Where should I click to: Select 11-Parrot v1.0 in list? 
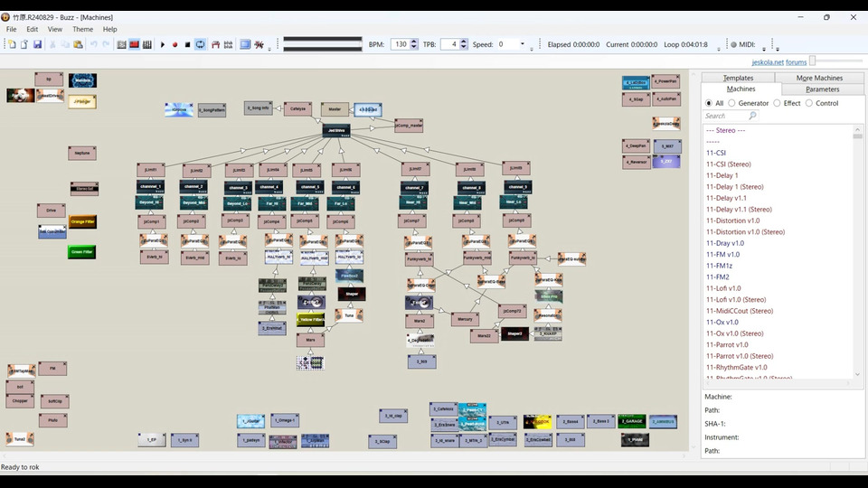(727, 344)
